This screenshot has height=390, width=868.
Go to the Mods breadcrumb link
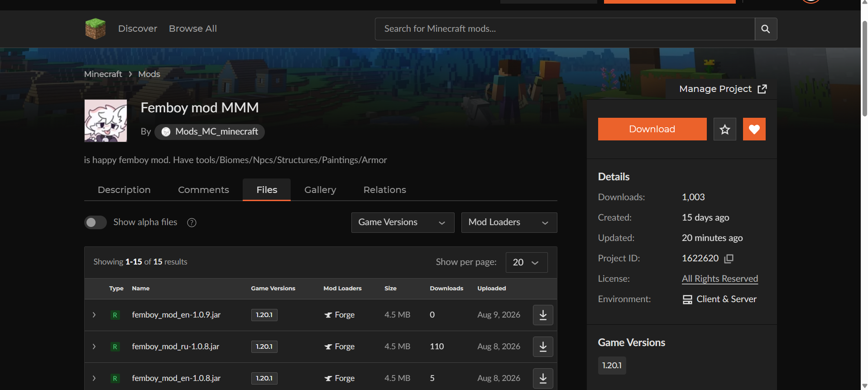point(149,74)
